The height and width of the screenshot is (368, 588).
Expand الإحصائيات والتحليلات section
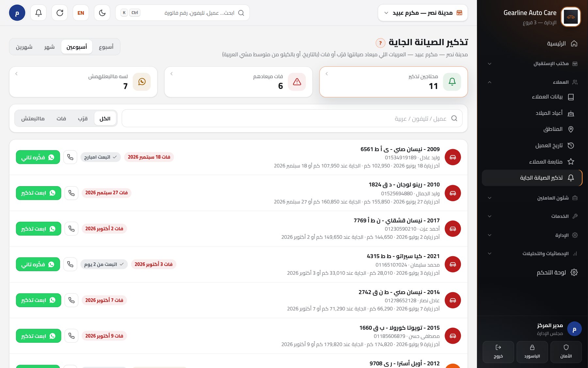(532, 254)
